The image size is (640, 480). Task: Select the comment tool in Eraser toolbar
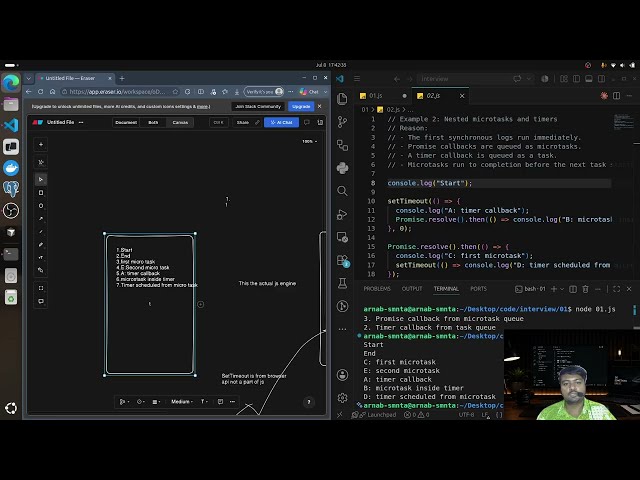(41, 301)
